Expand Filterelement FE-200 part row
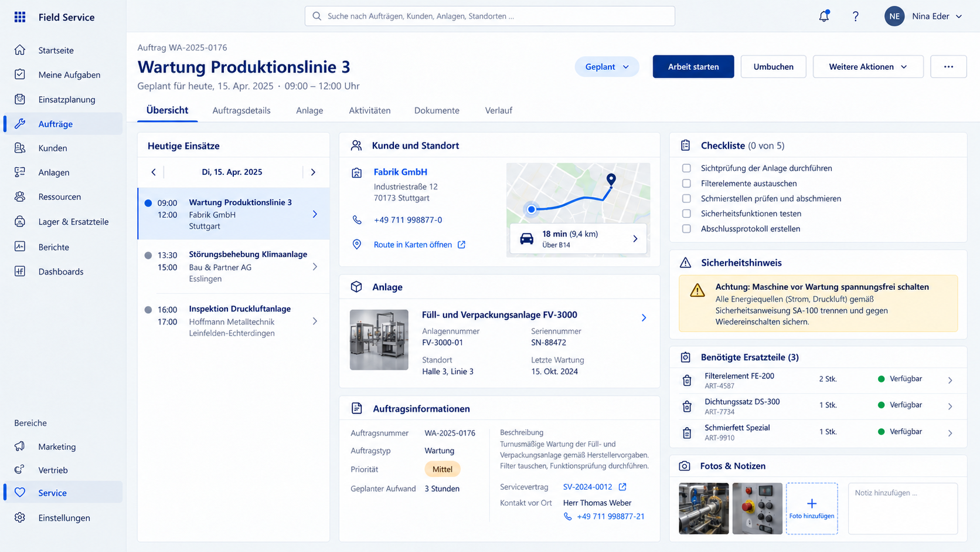Image resolution: width=980 pixels, height=552 pixels. pos(950,380)
